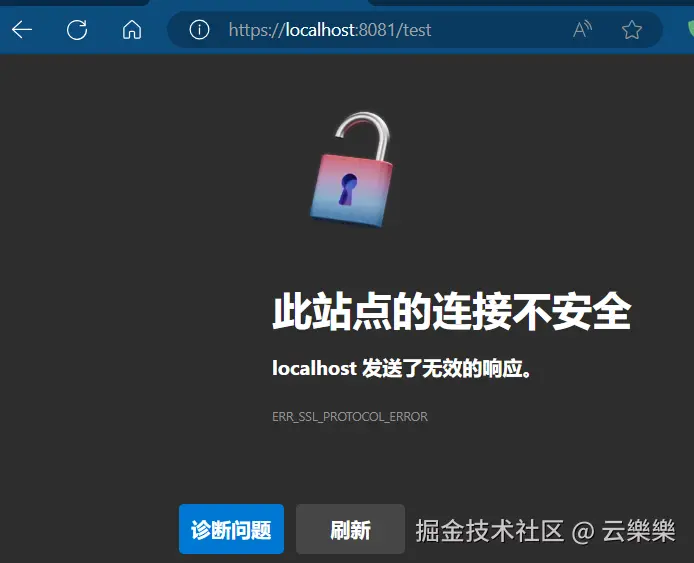The width and height of the screenshot is (694, 563).
Task: Reload page with toolbar refresh icon
Action: (x=77, y=30)
